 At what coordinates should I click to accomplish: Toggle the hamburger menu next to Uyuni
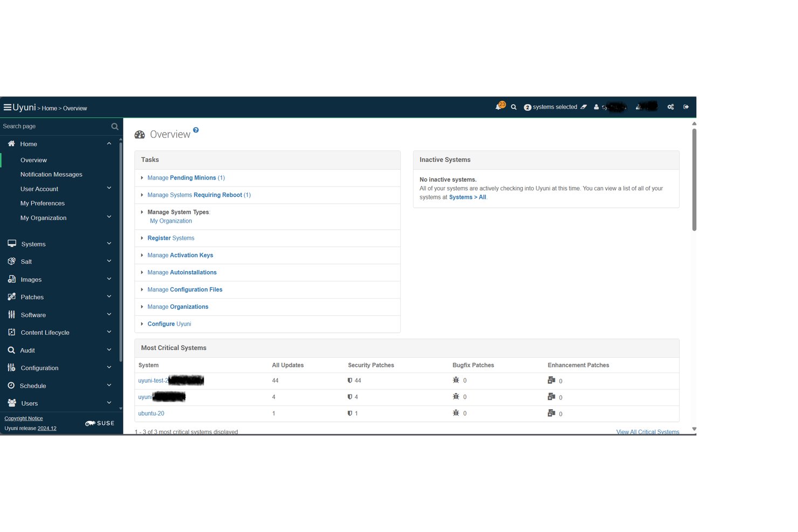8,107
